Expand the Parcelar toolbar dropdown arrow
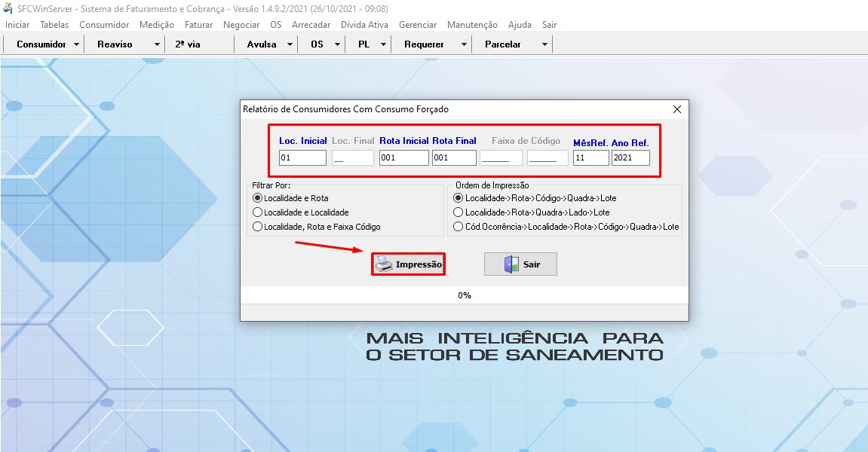Screen dimensions: 868x452 [544, 44]
